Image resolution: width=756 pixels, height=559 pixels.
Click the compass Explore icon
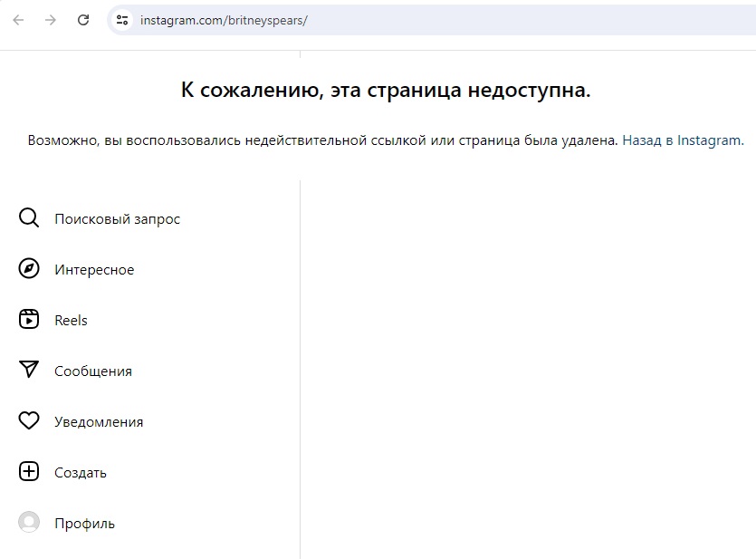pyautogui.click(x=29, y=269)
